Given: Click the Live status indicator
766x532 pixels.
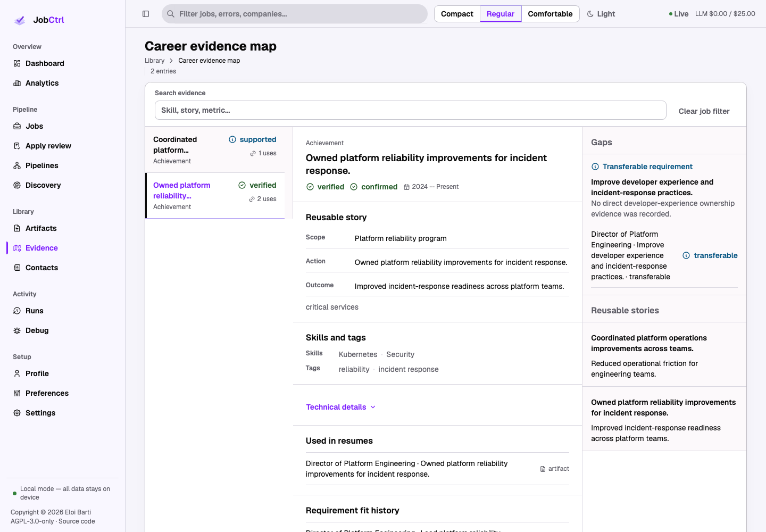Looking at the screenshot, I should tap(679, 14).
